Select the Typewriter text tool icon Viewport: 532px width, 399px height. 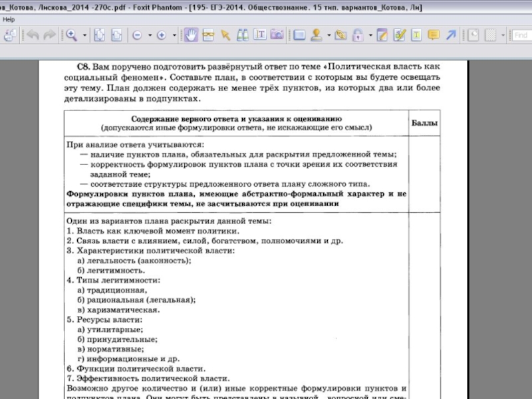tap(416, 35)
